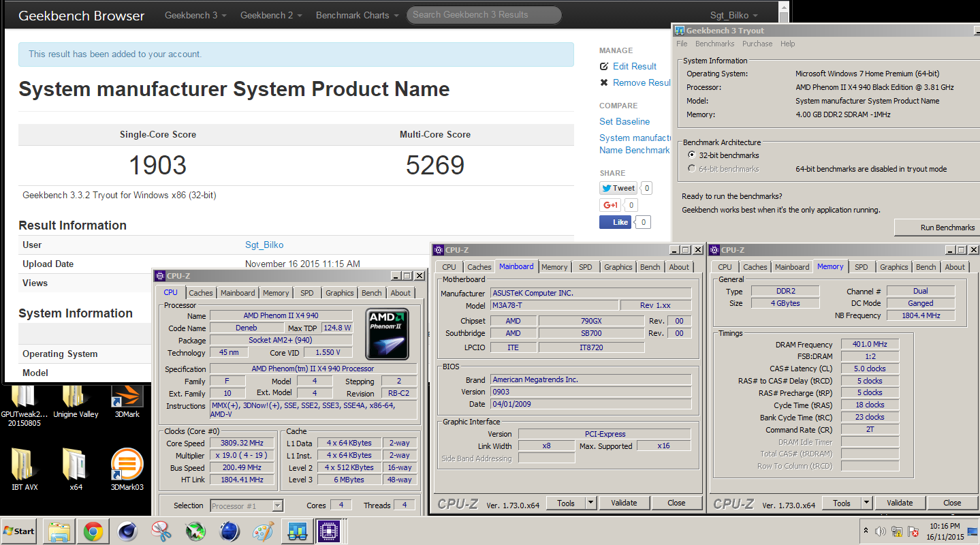Image resolution: width=980 pixels, height=545 pixels.
Task: Show hidden system tray icons arrow
Action: point(866,531)
